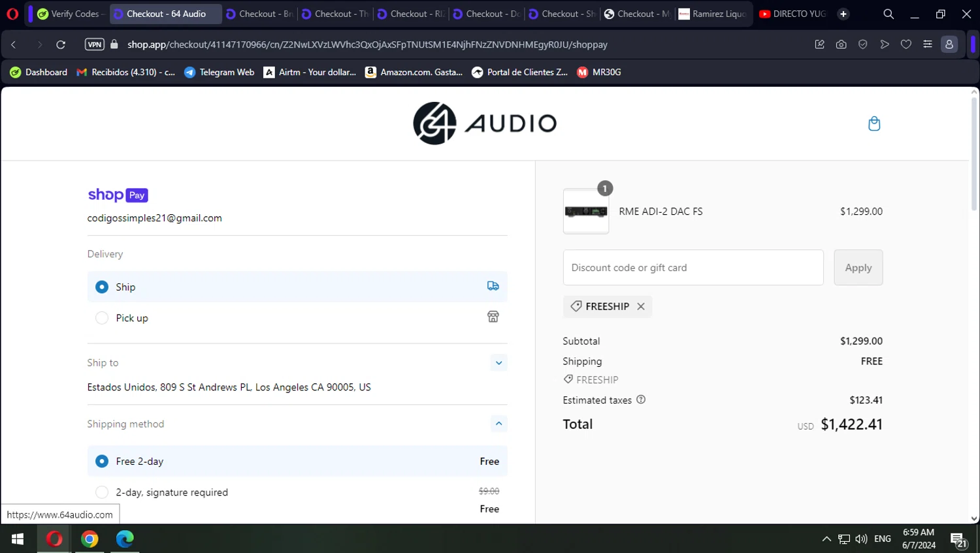Open the browser profile account icon
The height and width of the screenshot is (553, 980).
[x=949, y=44]
